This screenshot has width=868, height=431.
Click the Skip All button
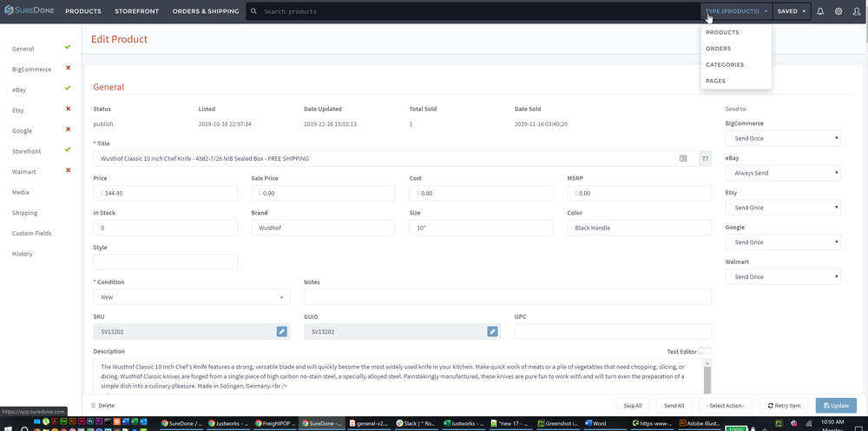click(x=633, y=406)
